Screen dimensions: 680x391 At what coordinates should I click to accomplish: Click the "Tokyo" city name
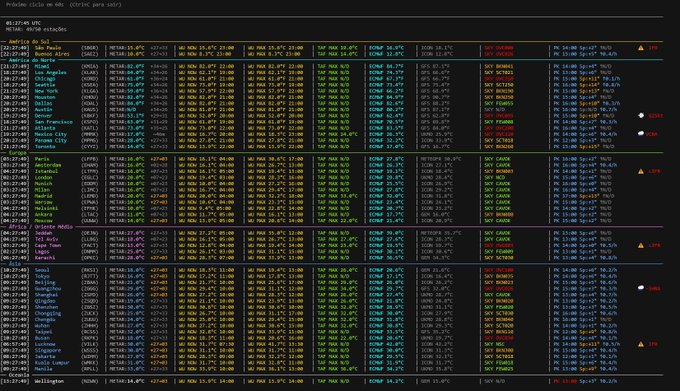click(42, 276)
